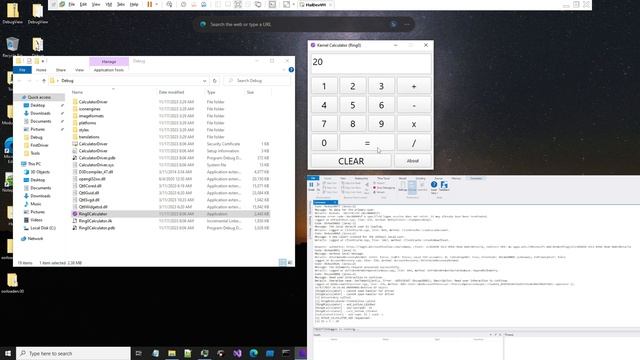Click the calculator display field showing 20

click(371, 62)
